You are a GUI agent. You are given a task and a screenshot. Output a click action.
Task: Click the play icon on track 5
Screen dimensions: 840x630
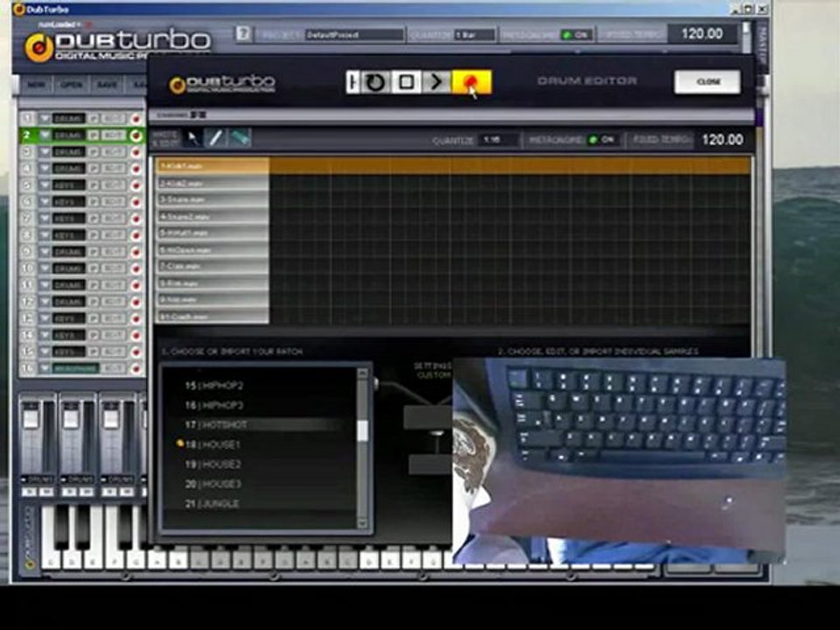click(94, 185)
